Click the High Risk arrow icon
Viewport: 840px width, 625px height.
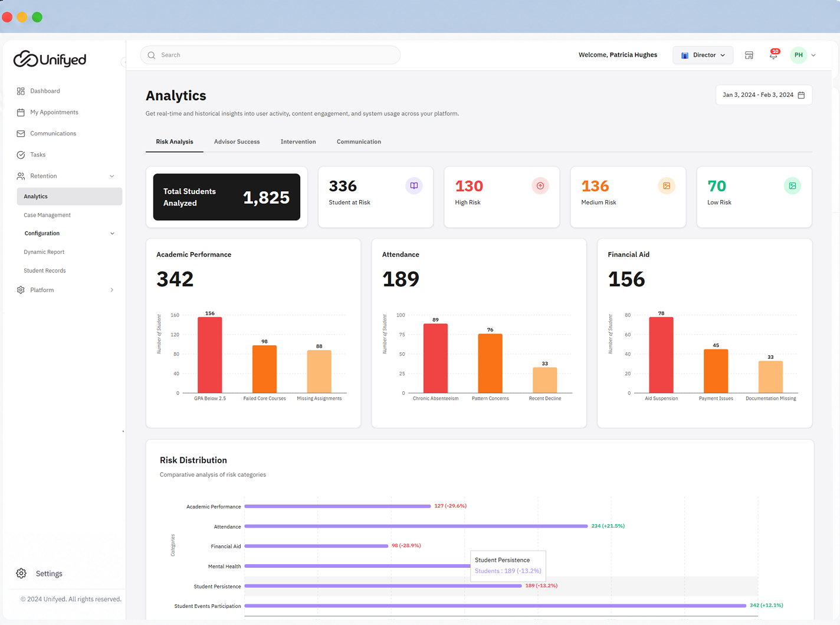click(540, 186)
